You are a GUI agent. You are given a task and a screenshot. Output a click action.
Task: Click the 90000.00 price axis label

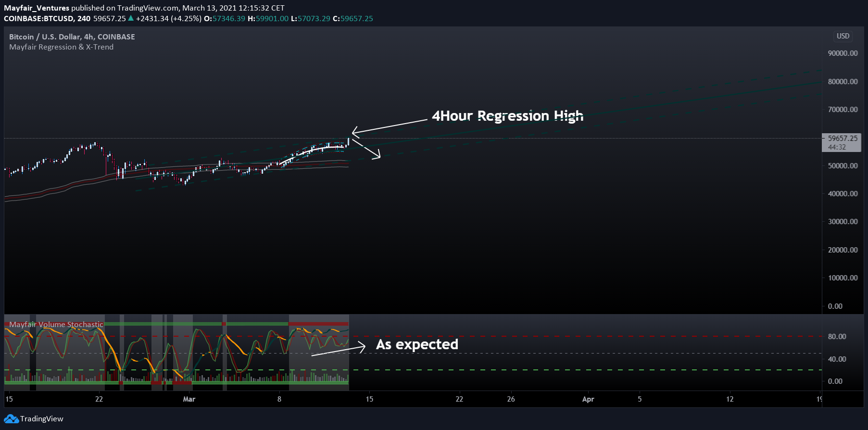click(843, 53)
